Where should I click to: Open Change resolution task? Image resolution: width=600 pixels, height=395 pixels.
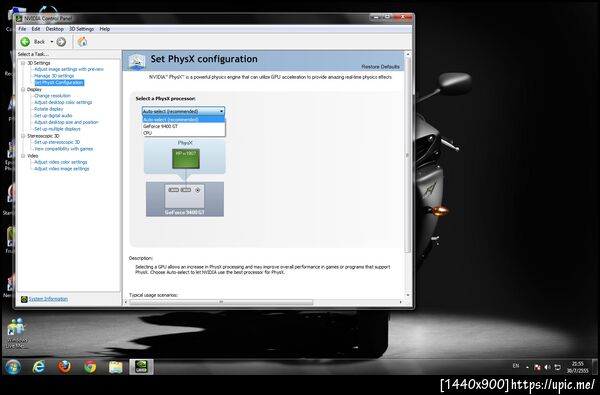point(52,96)
